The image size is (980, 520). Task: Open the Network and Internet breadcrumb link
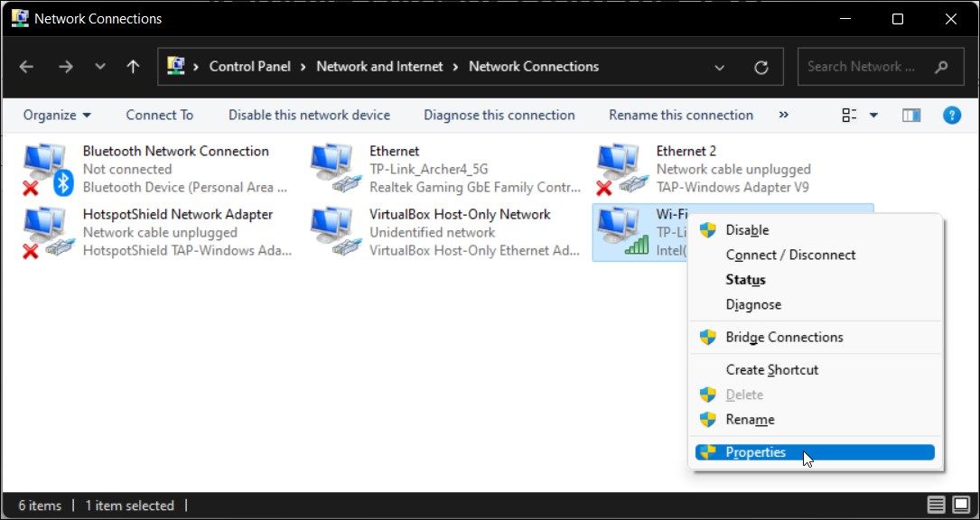[x=379, y=66]
